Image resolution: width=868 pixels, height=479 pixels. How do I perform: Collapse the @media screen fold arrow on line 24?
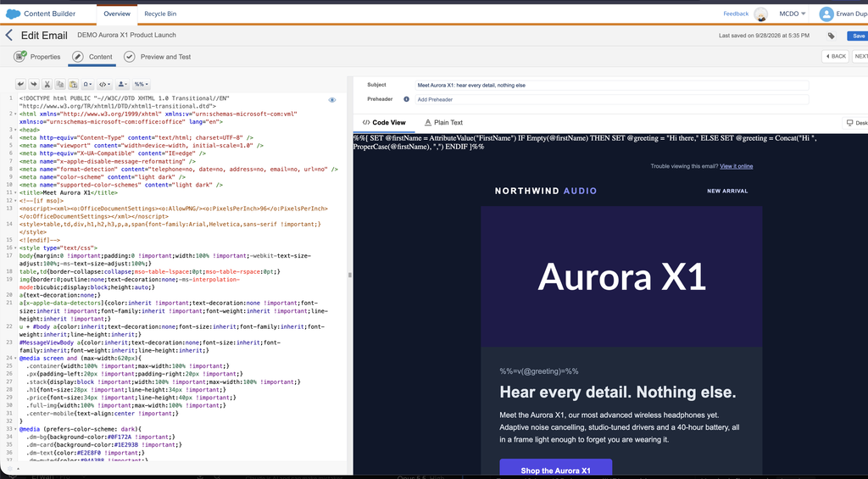(15, 359)
